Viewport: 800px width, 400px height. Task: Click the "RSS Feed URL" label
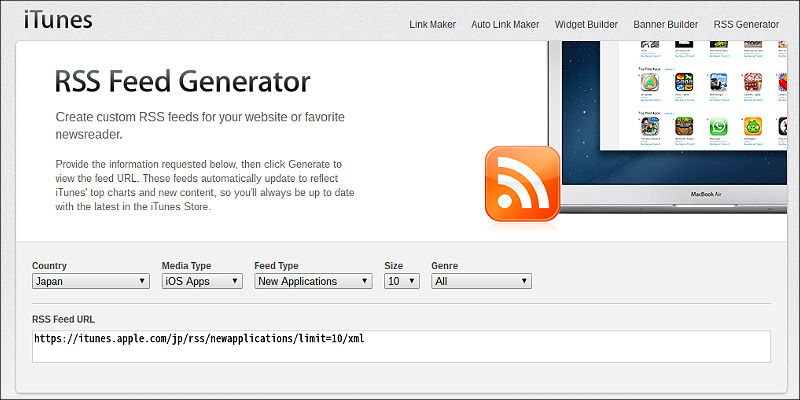[63, 319]
